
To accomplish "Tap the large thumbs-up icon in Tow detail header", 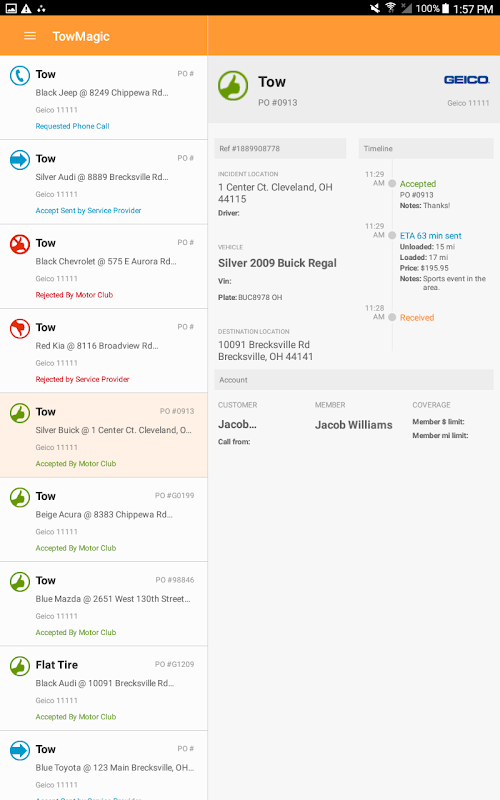I will tap(233, 86).
